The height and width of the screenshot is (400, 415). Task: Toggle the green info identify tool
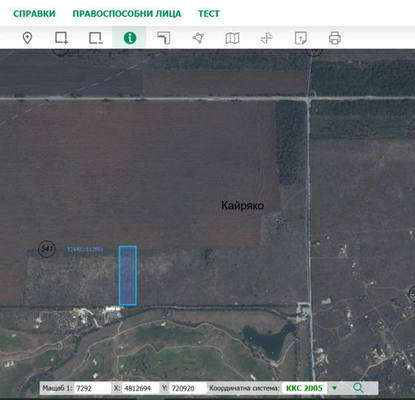click(x=130, y=38)
